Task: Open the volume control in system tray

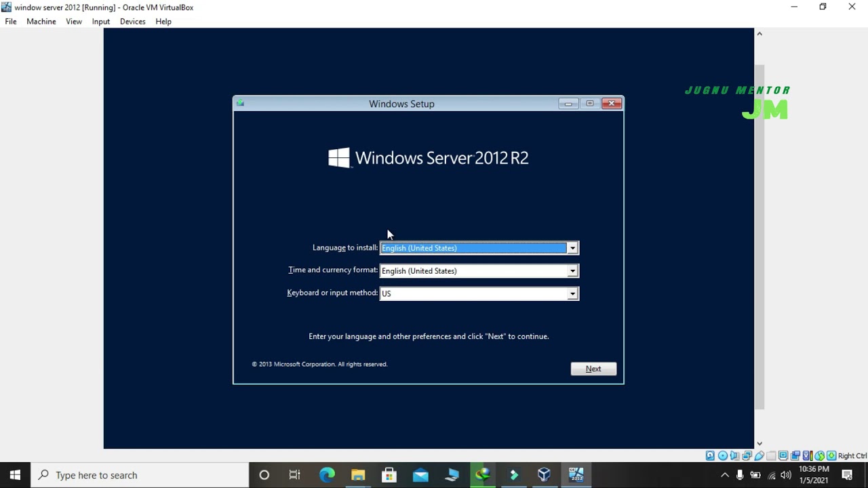Action: (786, 475)
